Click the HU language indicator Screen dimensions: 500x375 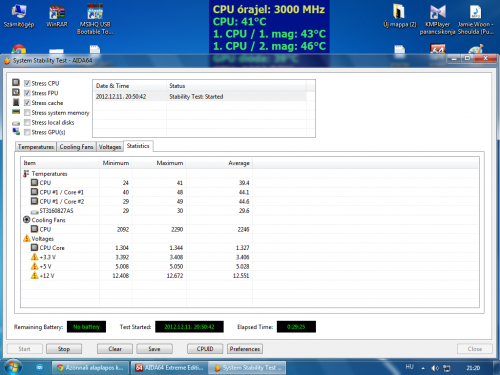point(409,367)
